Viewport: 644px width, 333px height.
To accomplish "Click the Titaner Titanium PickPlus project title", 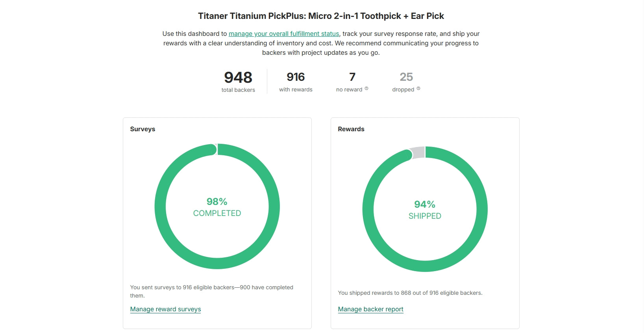I will (321, 16).
